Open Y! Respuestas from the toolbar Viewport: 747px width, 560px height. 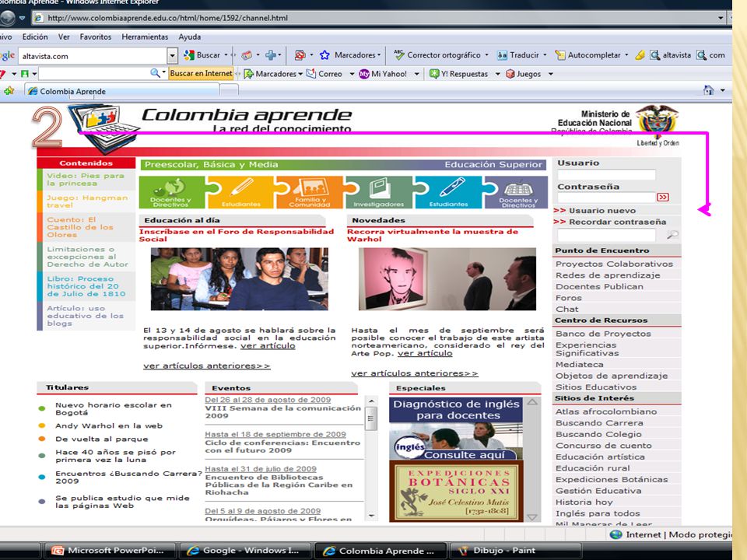458,74
